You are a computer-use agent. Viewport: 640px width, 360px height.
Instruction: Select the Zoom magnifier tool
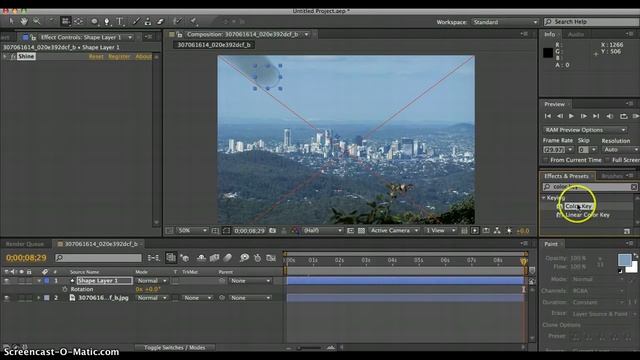36,21
